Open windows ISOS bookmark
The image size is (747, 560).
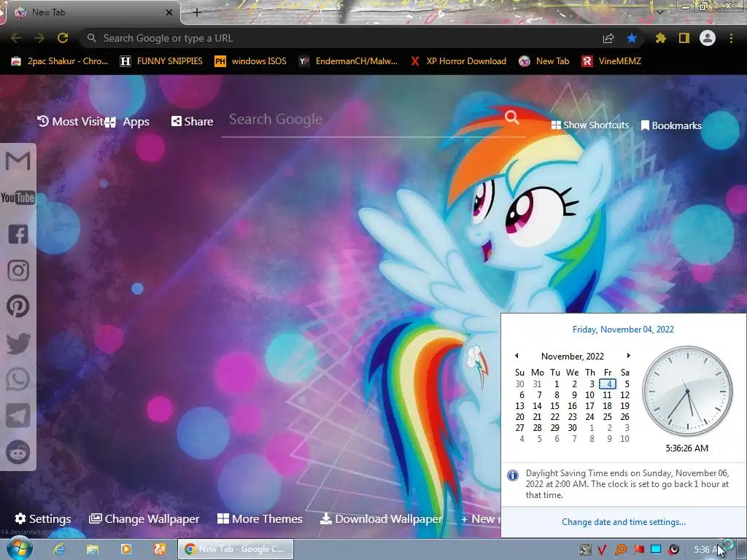click(251, 61)
